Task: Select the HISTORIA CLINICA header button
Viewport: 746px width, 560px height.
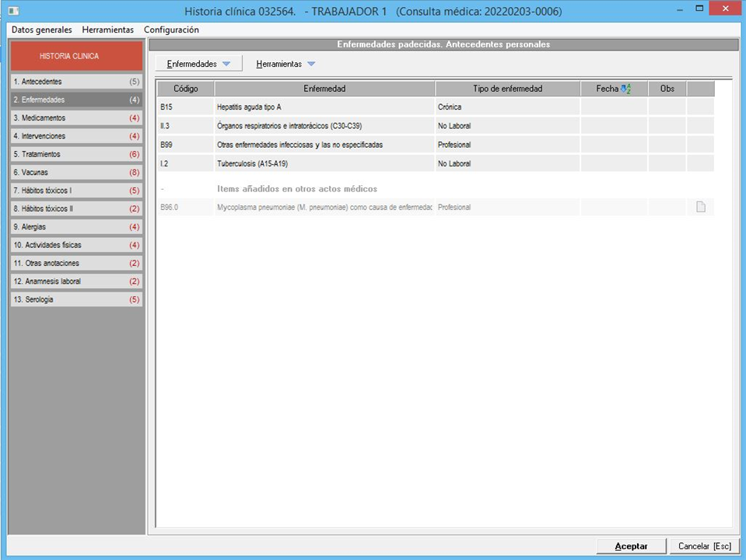Action: [x=76, y=56]
